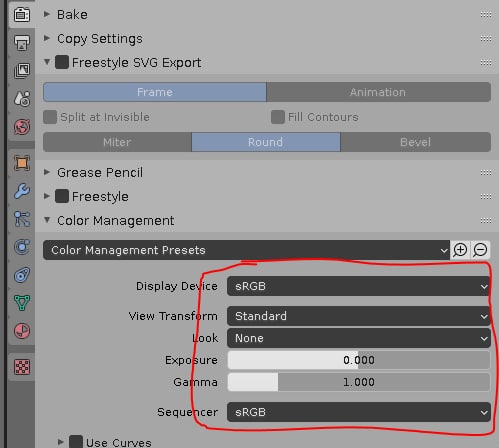Choose Round line join type
The width and height of the screenshot is (499, 448).
click(x=266, y=142)
